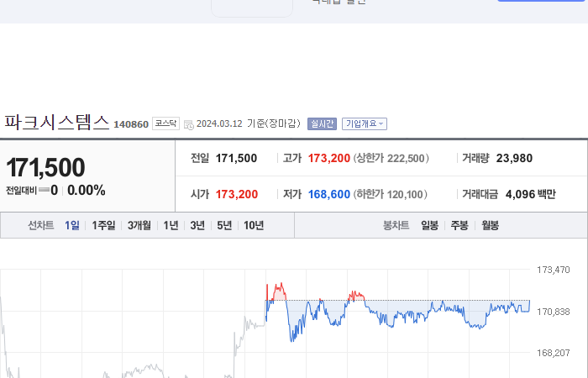This screenshot has height=378, width=588.
Task: Show the 일봉 candle chart
Action: 429,225
